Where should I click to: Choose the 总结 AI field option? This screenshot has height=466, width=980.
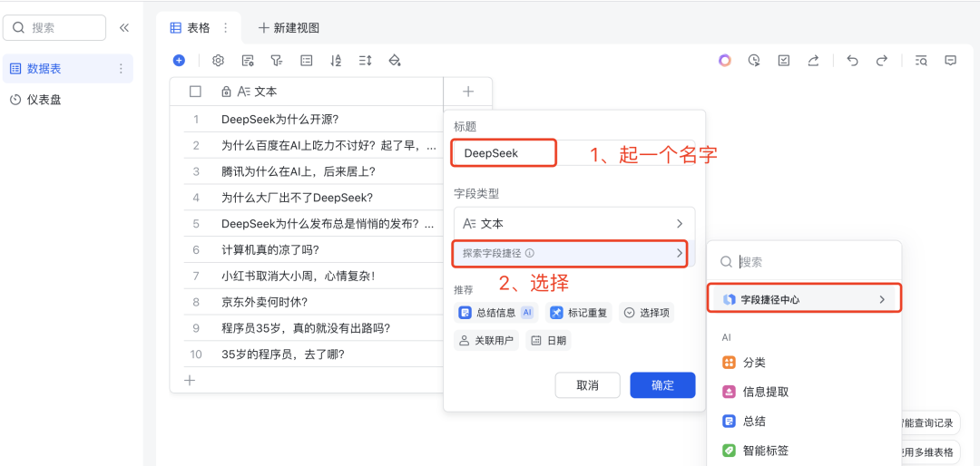point(804,422)
